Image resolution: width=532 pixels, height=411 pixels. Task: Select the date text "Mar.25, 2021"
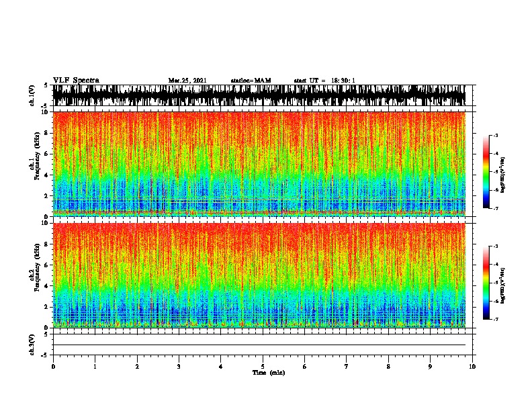click(187, 81)
